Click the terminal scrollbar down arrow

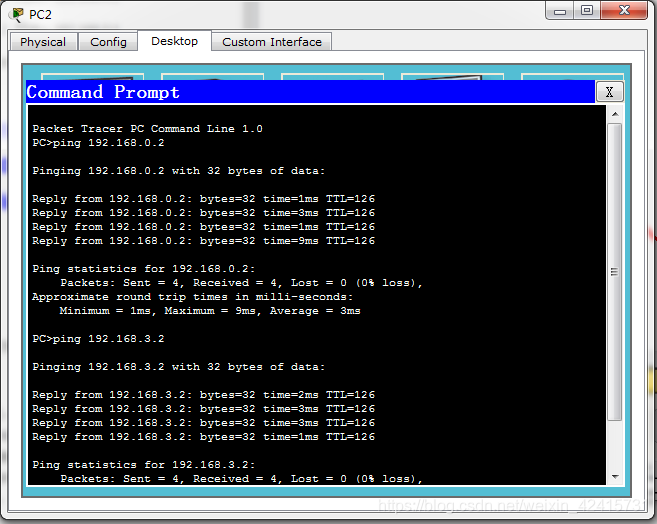[615, 477]
